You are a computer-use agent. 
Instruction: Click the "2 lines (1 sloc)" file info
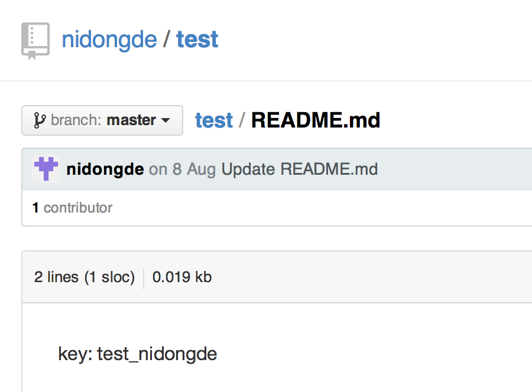(85, 276)
